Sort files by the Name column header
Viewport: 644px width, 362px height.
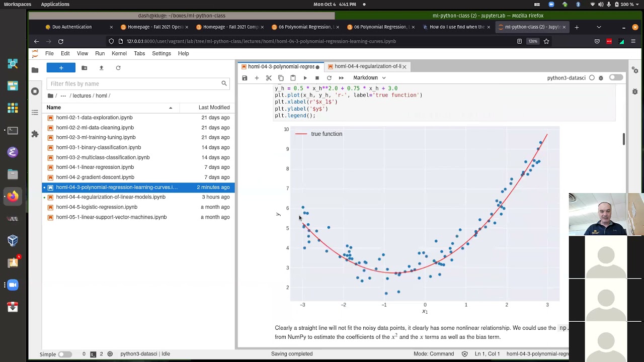54,108
